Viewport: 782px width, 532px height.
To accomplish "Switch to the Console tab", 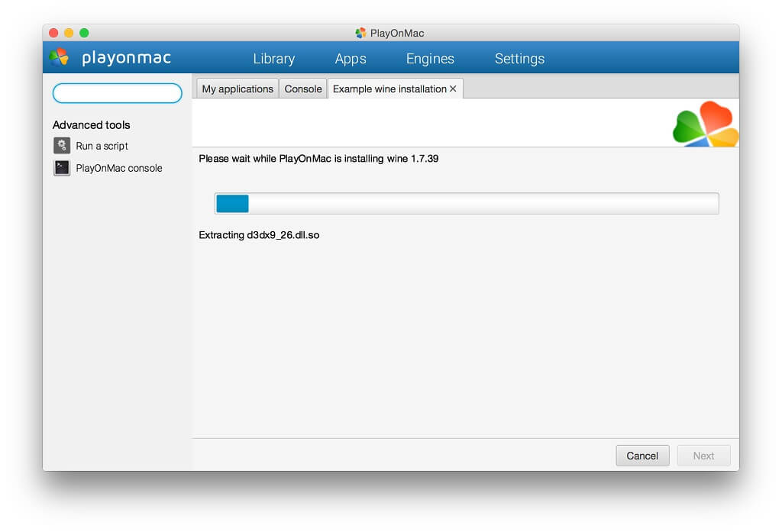I will tap(303, 89).
